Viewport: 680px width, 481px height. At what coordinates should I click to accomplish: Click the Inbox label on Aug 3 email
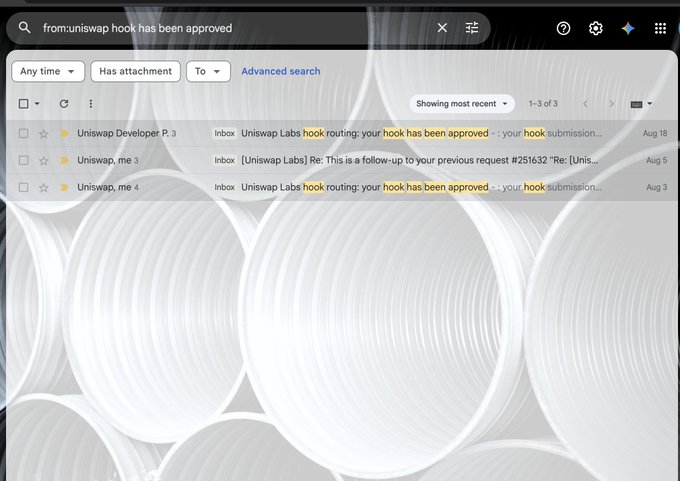pos(224,187)
